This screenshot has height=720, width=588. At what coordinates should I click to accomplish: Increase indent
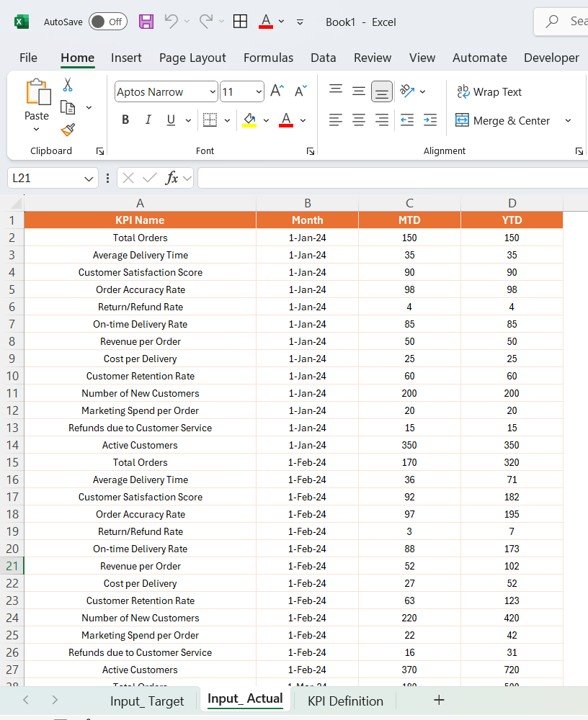coord(430,120)
